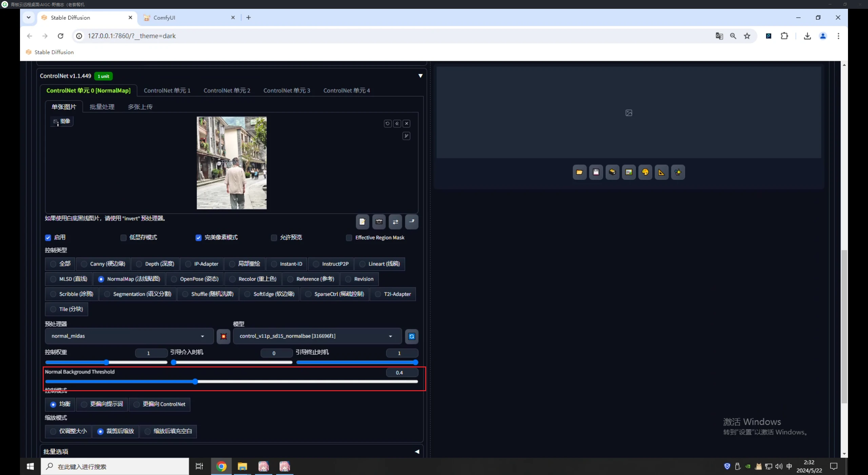
Task: Switch to ControlNet 单元 2 tab
Action: click(x=227, y=91)
